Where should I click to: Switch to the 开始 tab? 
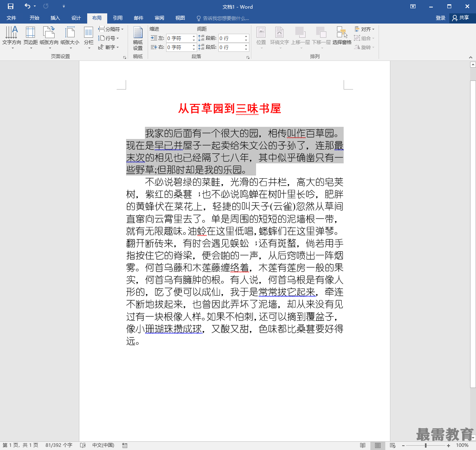(35, 18)
